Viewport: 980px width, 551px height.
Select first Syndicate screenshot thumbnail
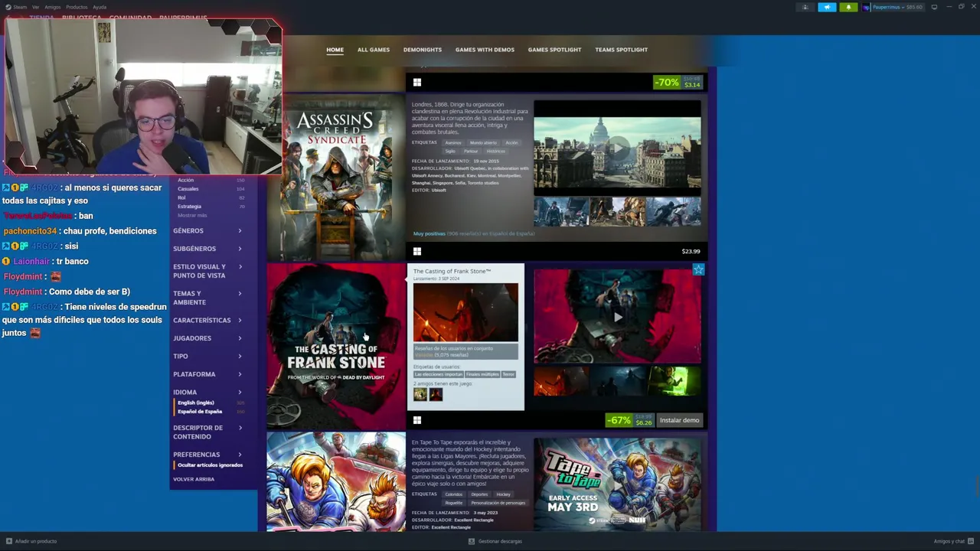(x=560, y=211)
